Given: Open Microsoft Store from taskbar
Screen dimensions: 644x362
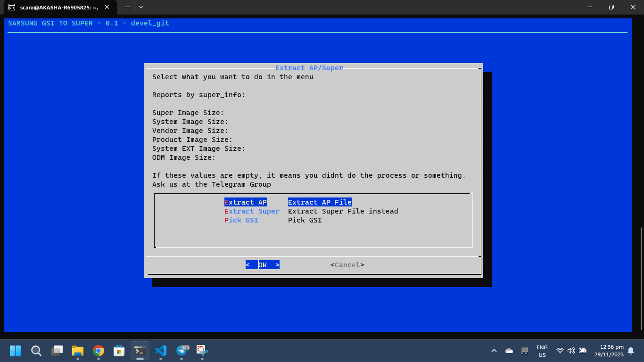Looking at the screenshot, I should [119, 351].
